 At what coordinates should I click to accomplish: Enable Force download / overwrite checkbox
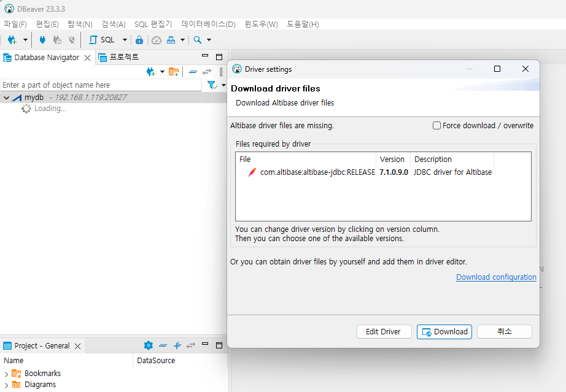437,126
